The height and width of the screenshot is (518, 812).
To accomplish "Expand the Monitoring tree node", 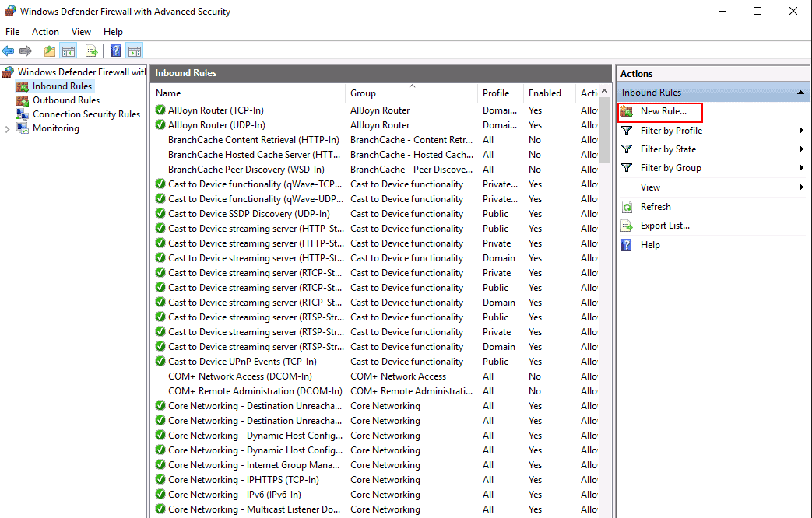I will tap(7, 129).
